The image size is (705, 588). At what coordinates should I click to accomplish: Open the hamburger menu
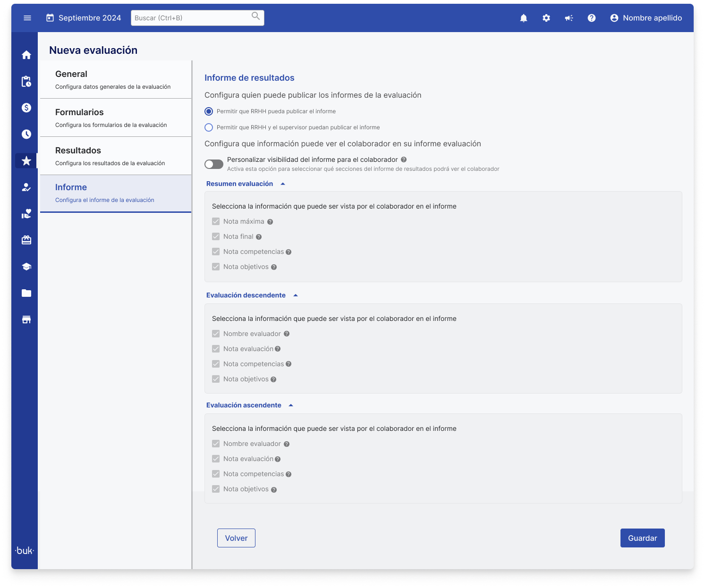tap(27, 18)
